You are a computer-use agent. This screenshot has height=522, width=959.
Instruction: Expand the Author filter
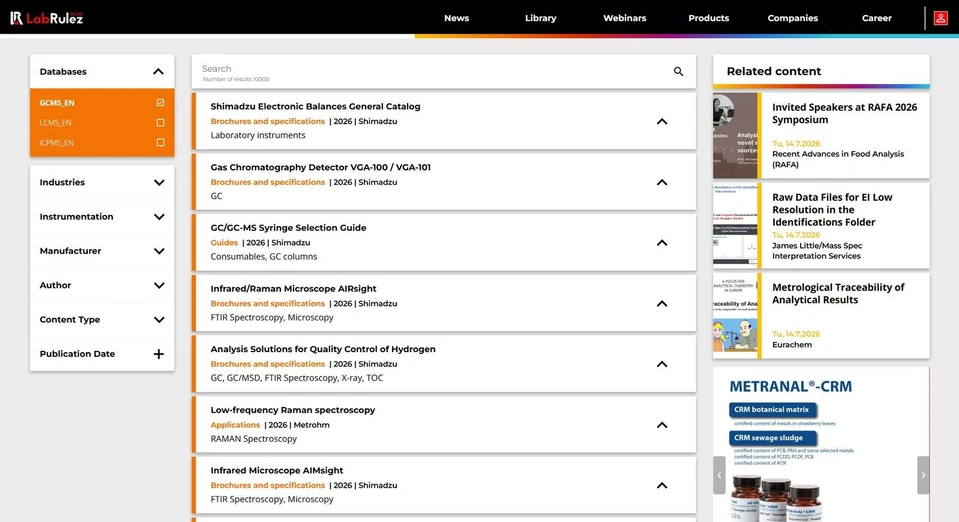click(x=159, y=285)
